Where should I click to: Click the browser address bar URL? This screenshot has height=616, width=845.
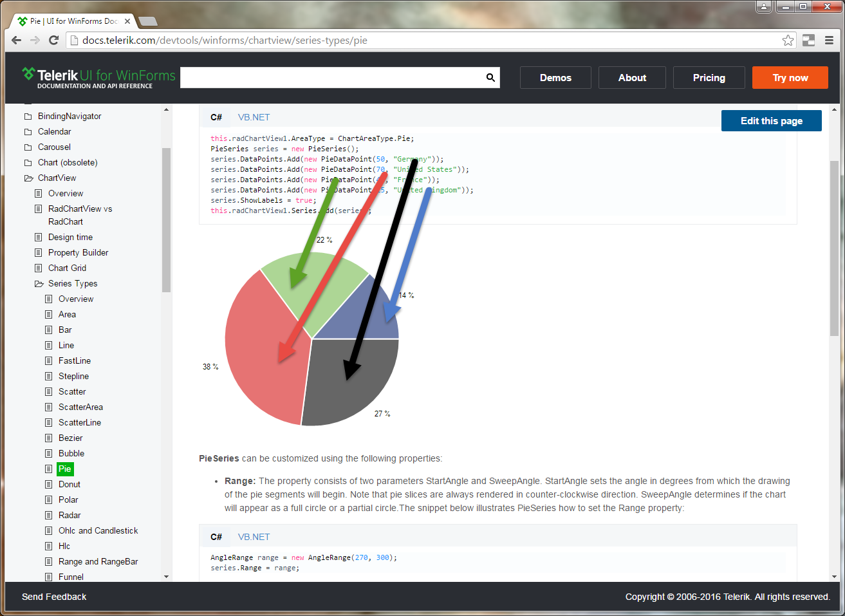tap(225, 41)
